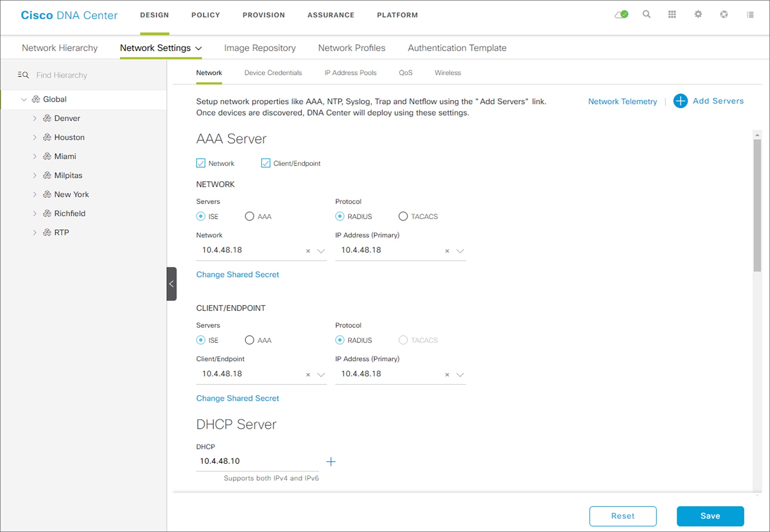Select TACACS protocol under NETWORK
Viewport: 770px width, 532px height.
(403, 216)
